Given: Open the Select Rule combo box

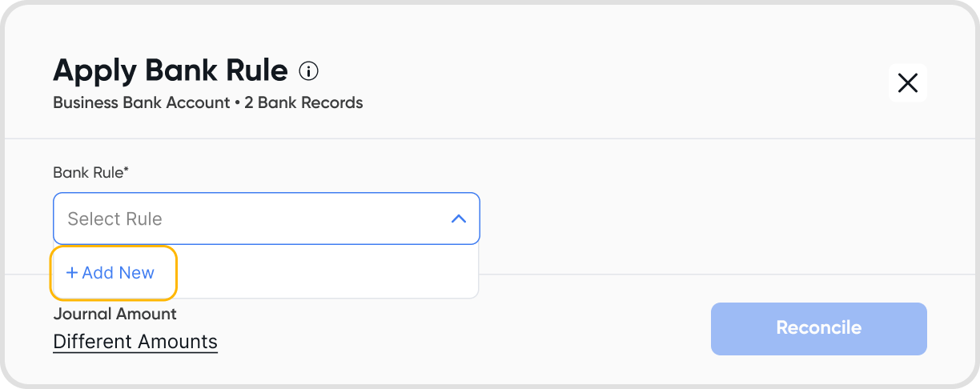Looking at the screenshot, I should pos(267,219).
